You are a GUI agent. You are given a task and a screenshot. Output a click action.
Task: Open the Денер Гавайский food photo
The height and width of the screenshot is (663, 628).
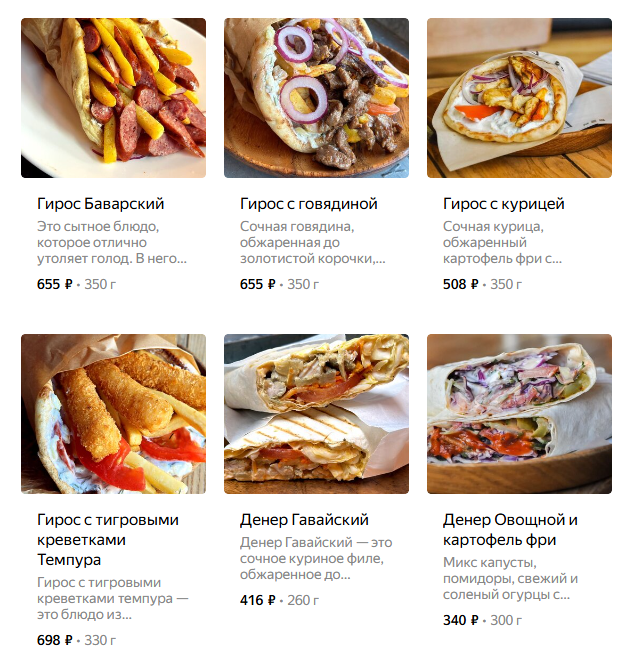pos(316,414)
